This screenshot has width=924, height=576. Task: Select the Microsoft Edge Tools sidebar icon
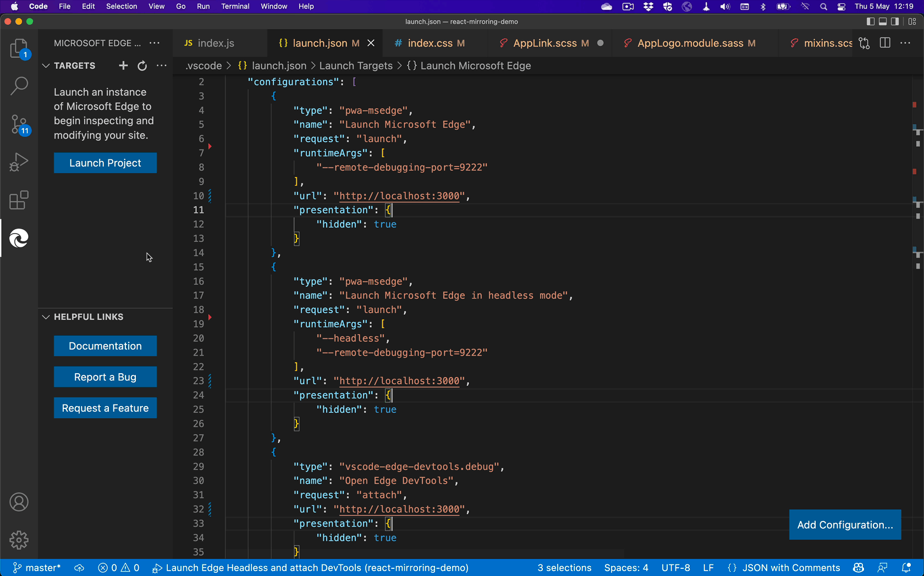click(19, 238)
